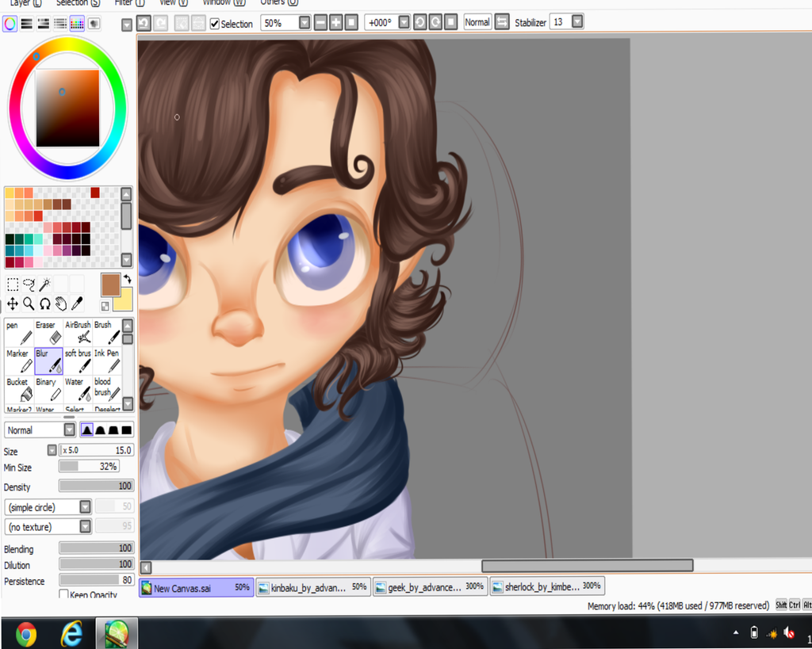Viewport: 812px width, 649px height.
Task: Reset the canvas rotation angle
Action: pyautogui.click(x=451, y=23)
